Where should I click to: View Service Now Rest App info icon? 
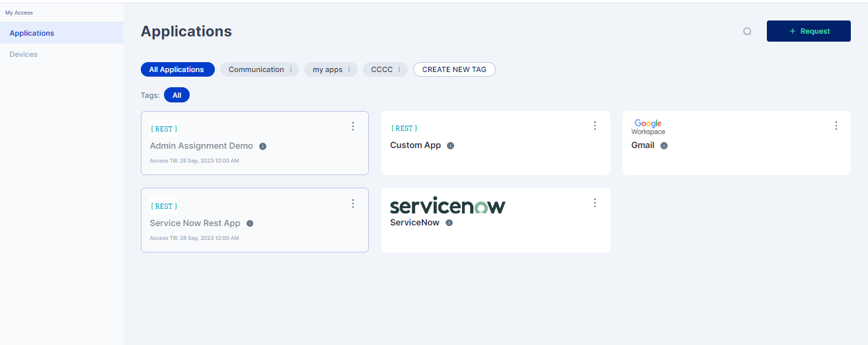(x=250, y=223)
